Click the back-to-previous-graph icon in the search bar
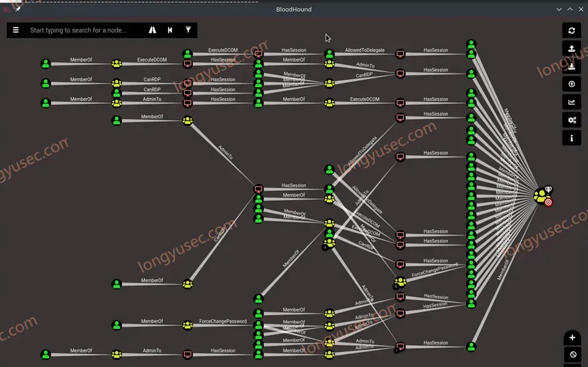The height and width of the screenshot is (367, 588). tap(170, 30)
